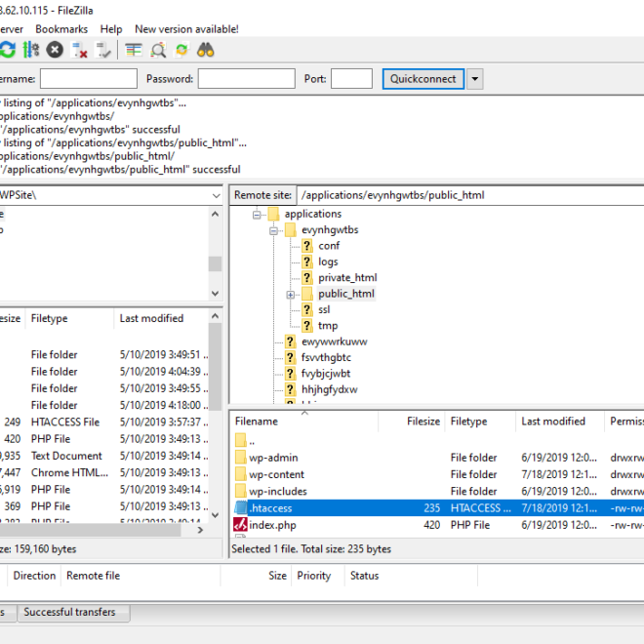The width and height of the screenshot is (644, 644).
Task: Select the wp-includes remote folder
Action: pos(437,491)
